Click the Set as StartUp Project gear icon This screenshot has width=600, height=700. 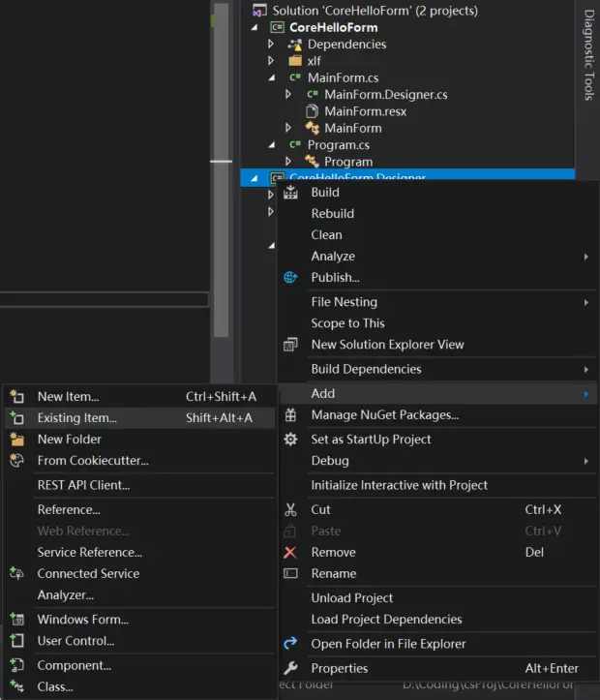pyautogui.click(x=290, y=440)
